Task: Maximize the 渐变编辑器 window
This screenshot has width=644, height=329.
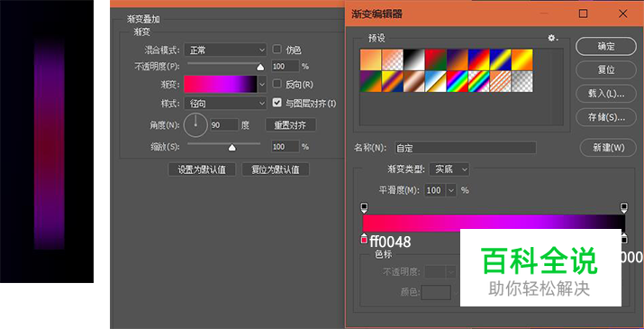Action: click(x=583, y=14)
